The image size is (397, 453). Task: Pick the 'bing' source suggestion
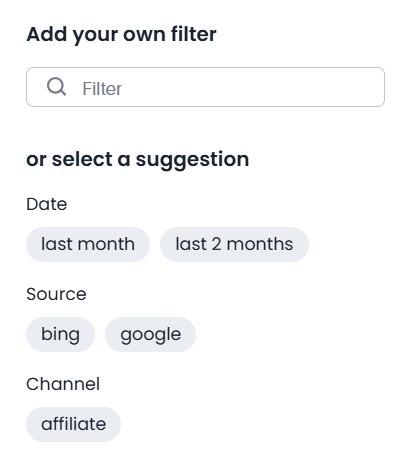[x=60, y=334]
